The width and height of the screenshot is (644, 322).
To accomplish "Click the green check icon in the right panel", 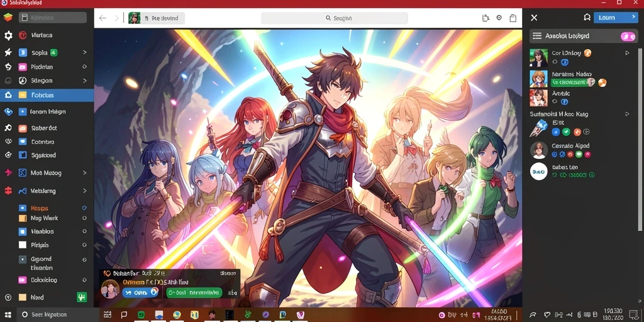I will 566,132.
